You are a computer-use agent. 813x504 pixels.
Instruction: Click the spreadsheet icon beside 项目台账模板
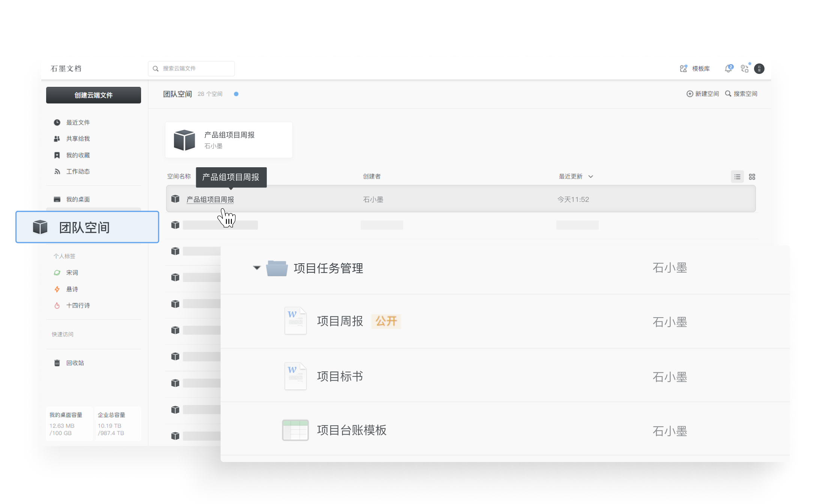[x=295, y=430]
